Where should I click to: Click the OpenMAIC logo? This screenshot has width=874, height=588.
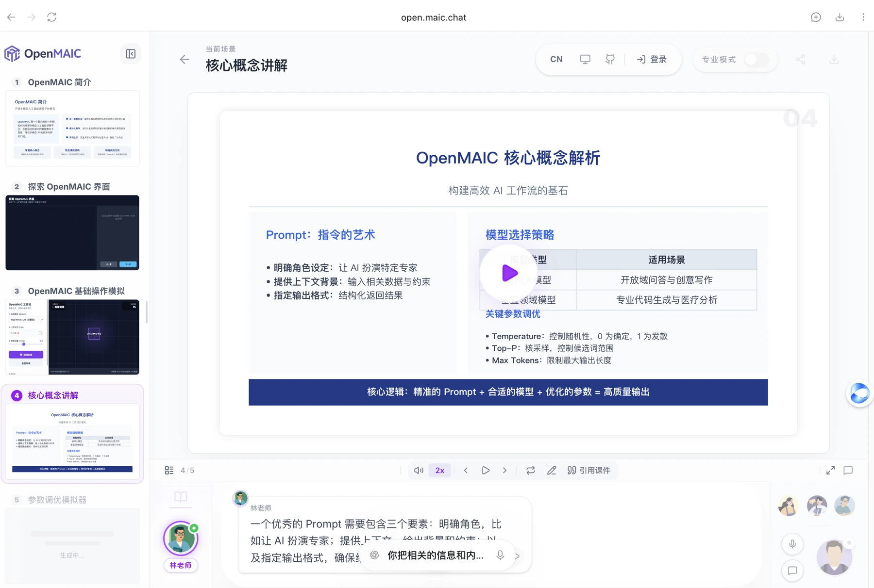pyautogui.click(x=43, y=53)
